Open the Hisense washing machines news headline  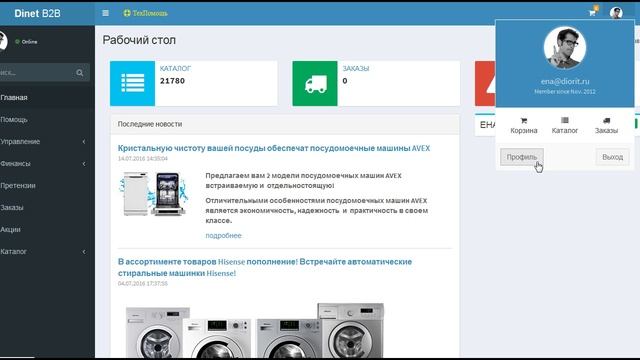pos(265,267)
